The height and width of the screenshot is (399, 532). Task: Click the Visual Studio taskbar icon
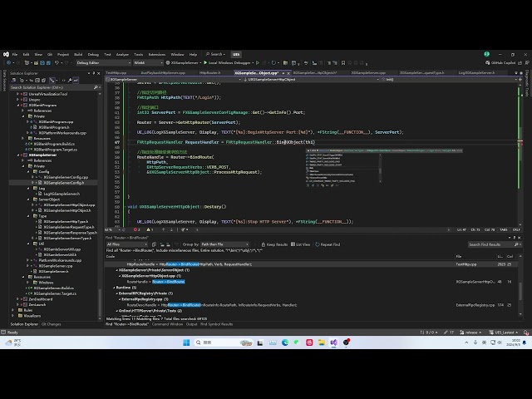click(x=334, y=342)
